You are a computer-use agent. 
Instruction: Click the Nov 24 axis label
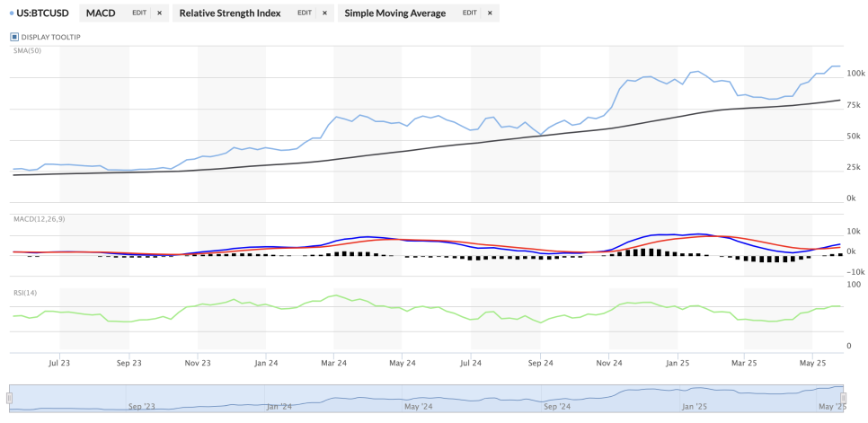[x=609, y=364]
